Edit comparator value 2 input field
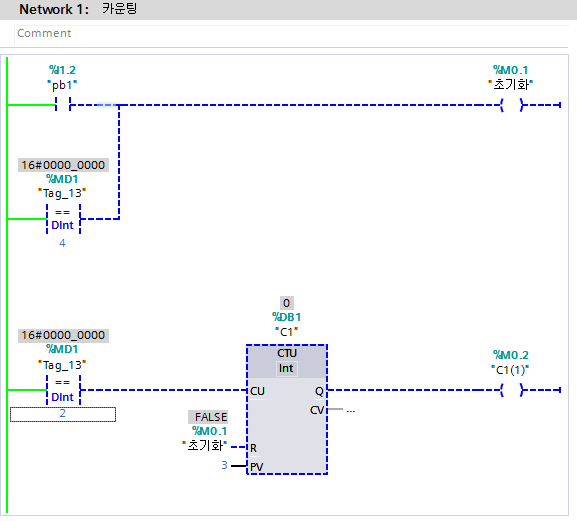This screenshot has width=577, height=521. tap(63, 414)
